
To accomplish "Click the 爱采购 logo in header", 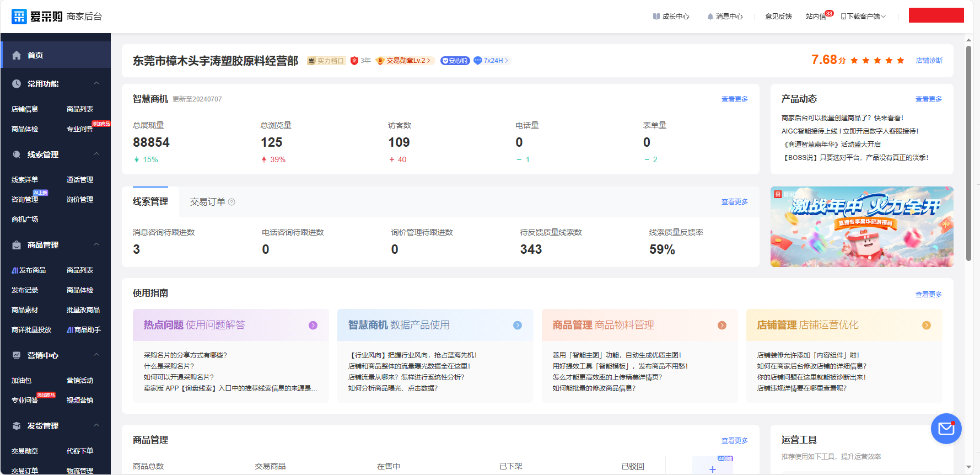I will coord(37,17).
